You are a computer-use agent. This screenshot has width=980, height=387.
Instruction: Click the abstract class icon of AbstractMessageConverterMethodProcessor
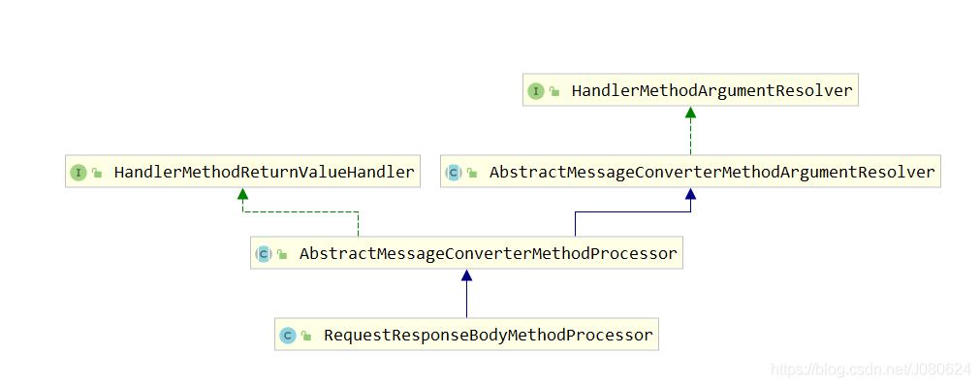click(263, 254)
